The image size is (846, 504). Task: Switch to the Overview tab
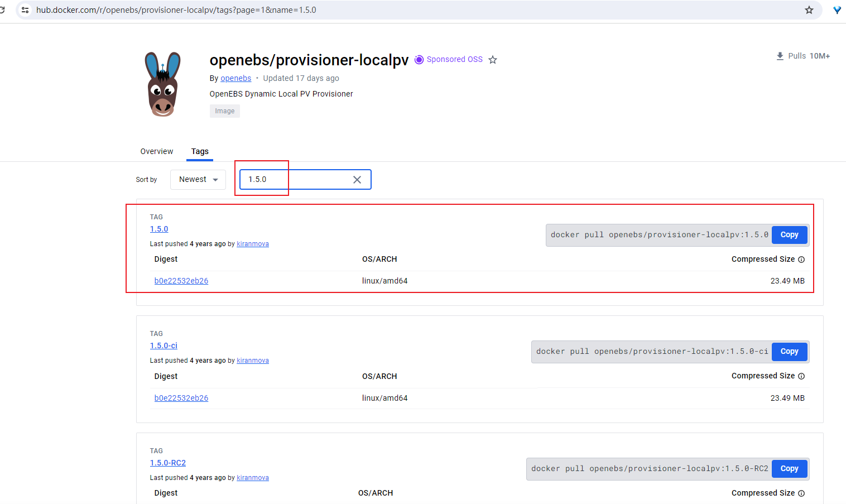[157, 151]
